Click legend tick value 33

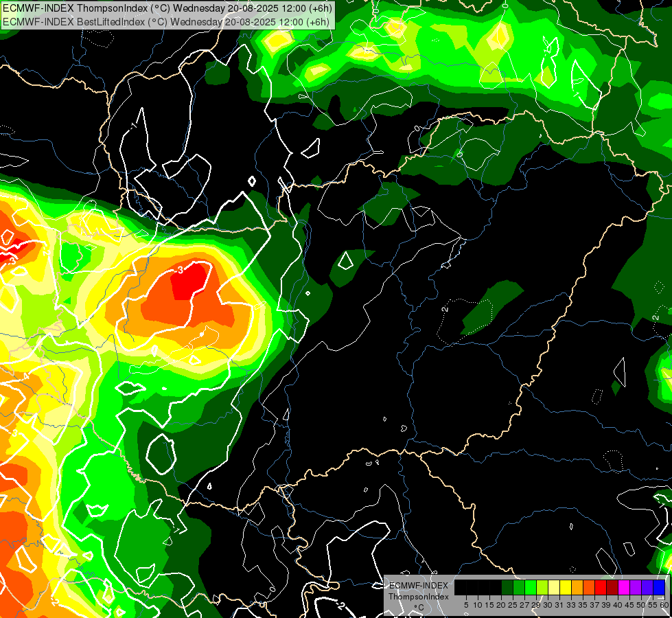(571, 605)
